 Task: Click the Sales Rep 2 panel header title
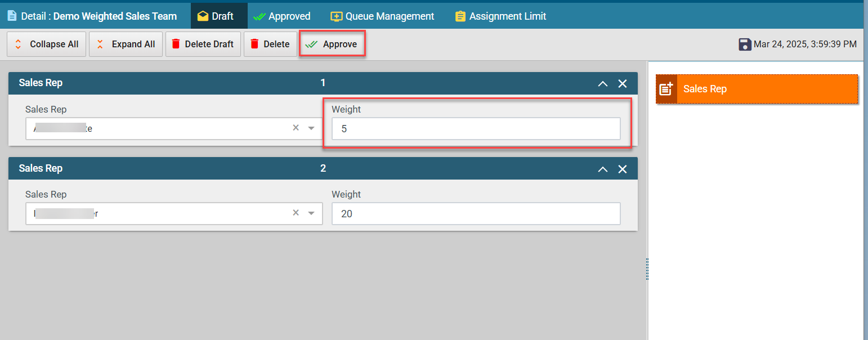[x=41, y=168]
